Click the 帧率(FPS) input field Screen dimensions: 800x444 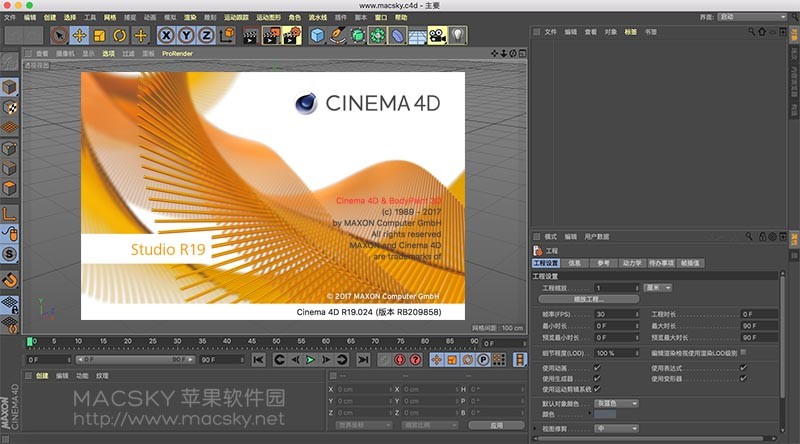pos(616,314)
